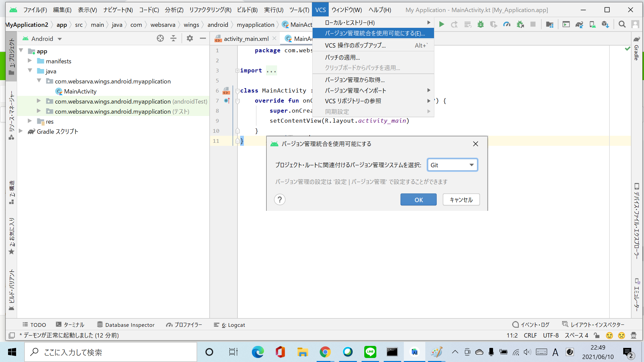
Task: Click the Debug app bug icon
Action: coord(481,24)
